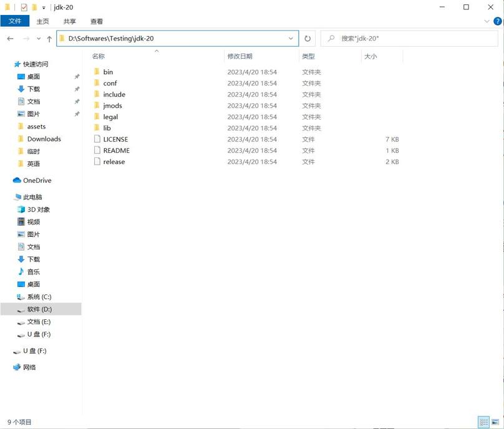This screenshot has height=429, width=504.
Task: Open OneDrive in the navigation pane
Action: coord(37,181)
